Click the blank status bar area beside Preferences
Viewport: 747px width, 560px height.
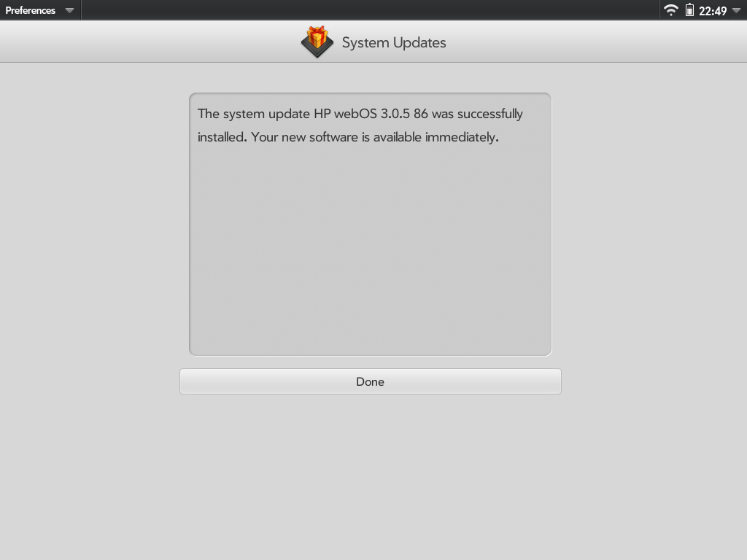click(370, 10)
